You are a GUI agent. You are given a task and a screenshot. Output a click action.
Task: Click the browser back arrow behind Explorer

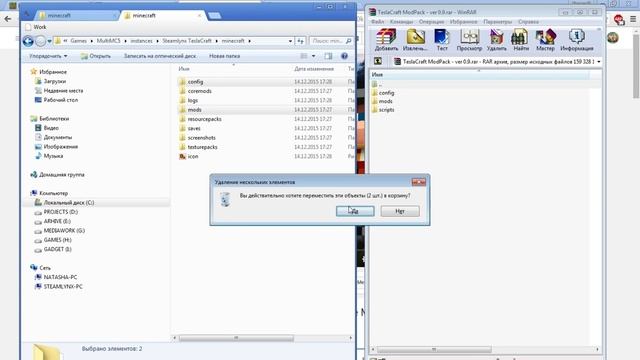tap(8, 19)
